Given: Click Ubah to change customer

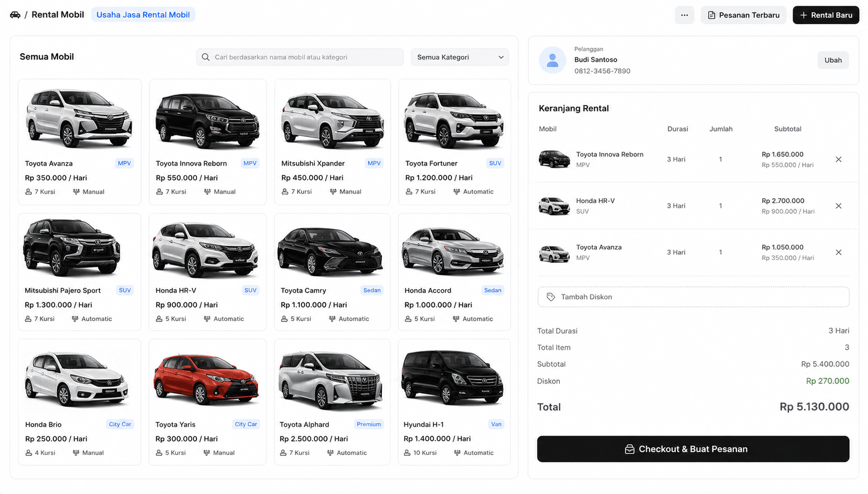Looking at the screenshot, I should point(832,60).
